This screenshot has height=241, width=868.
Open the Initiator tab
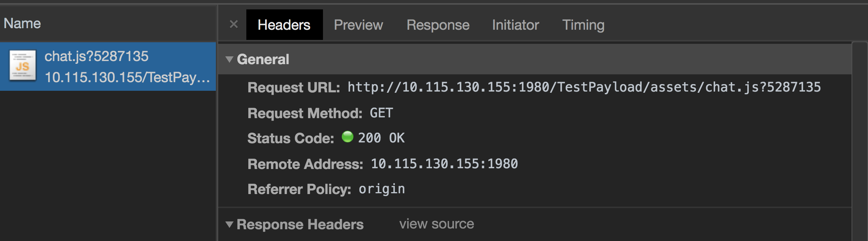(x=515, y=25)
